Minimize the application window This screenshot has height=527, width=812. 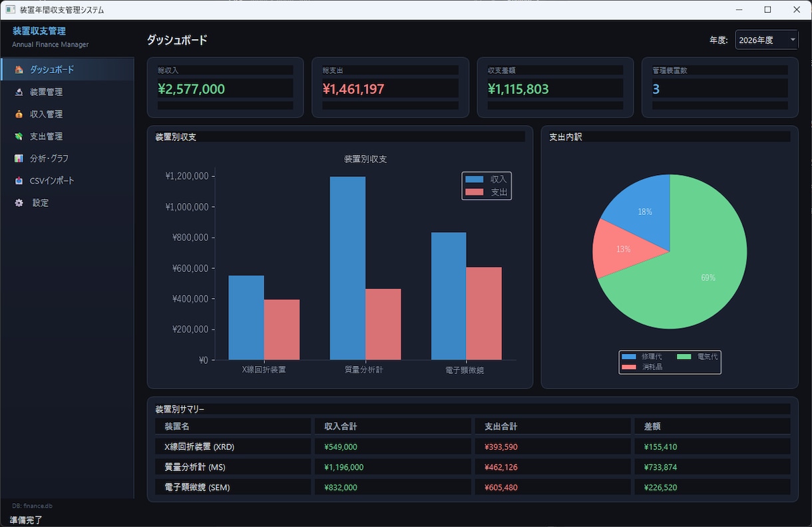(x=738, y=10)
